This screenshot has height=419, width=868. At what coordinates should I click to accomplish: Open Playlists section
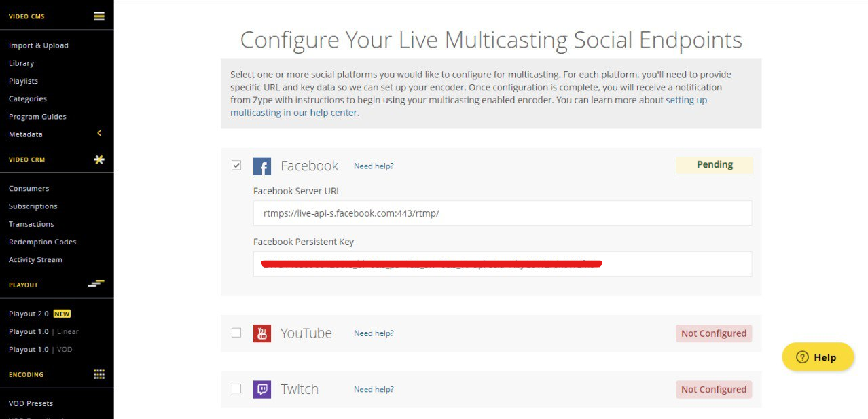23,81
